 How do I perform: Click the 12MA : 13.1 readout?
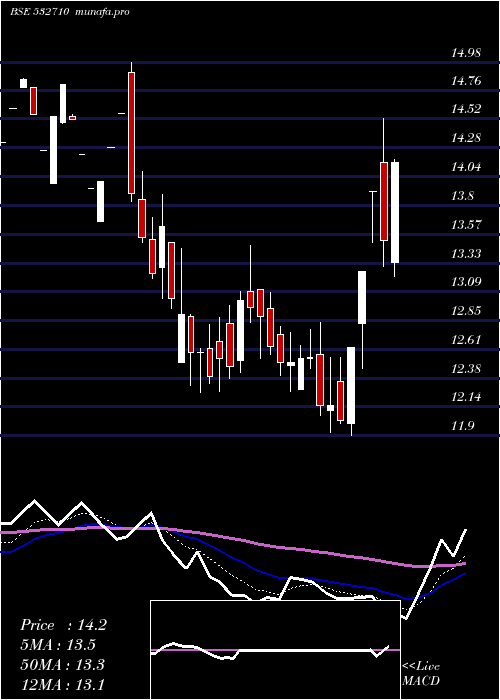(x=62, y=684)
